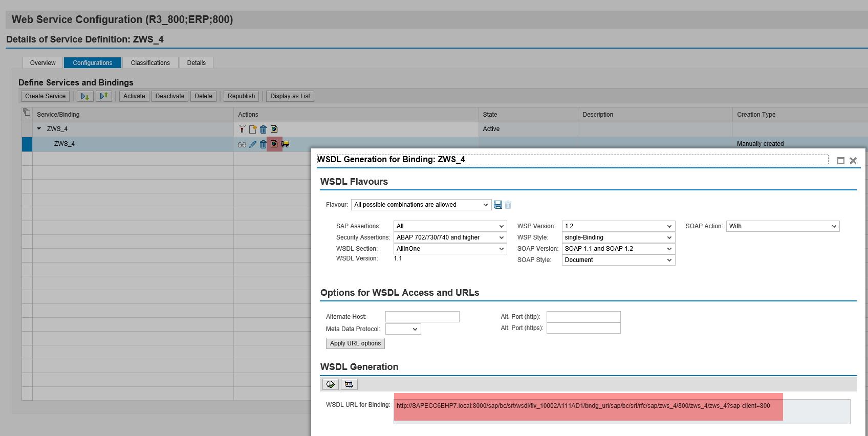This screenshot has width=868, height=436.
Task: Switch to the Details tab
Action: 197,63
